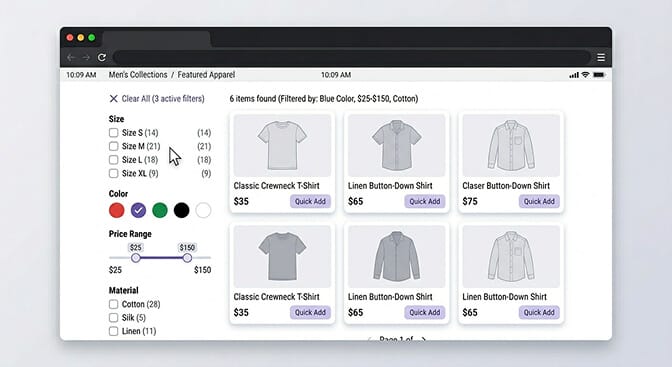Quick Add the dark gray Classic Crewneck T-Shirt

[x=310, y=313]
